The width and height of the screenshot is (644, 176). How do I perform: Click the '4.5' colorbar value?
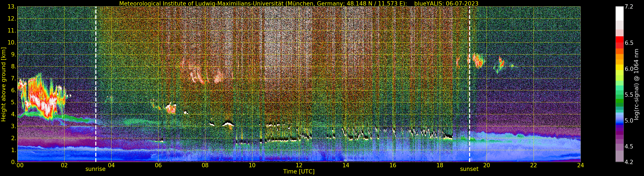(629, 147)
